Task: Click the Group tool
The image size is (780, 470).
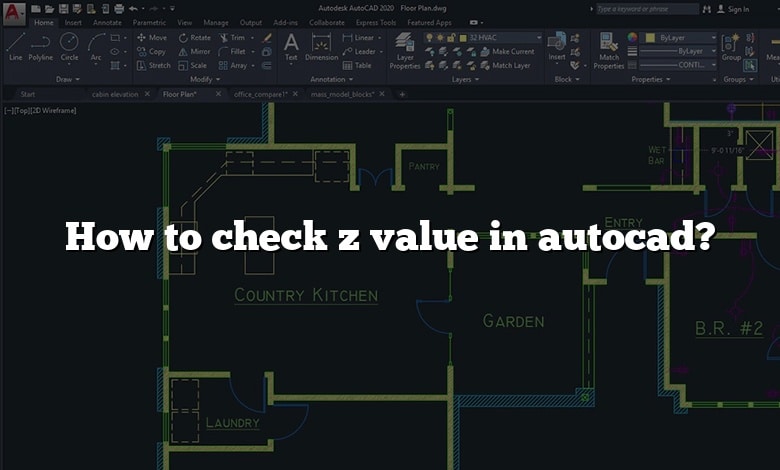Action: pyautogui.click(x=731, y=47)
